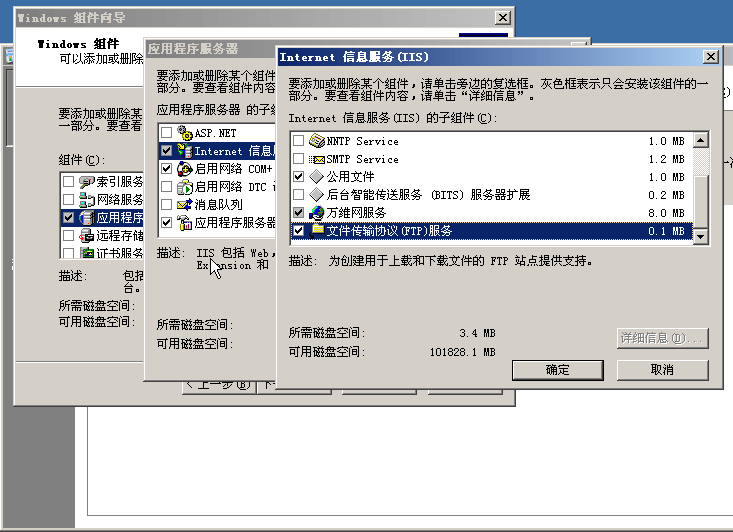Viewport: 733px width, 532px height.
Task: Tick the 后台智能传送服务 (BITS) checkbox
Action: (298, 194)
